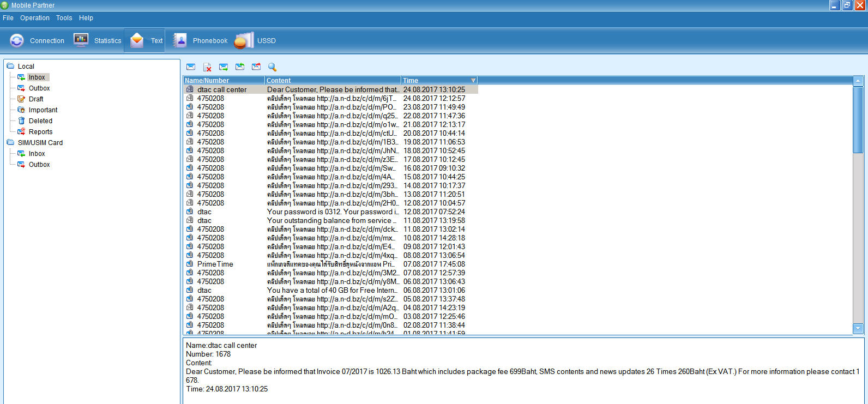Select message dated 22.08.2017 11:47:36
868x404 pixels.
[330, 116]
